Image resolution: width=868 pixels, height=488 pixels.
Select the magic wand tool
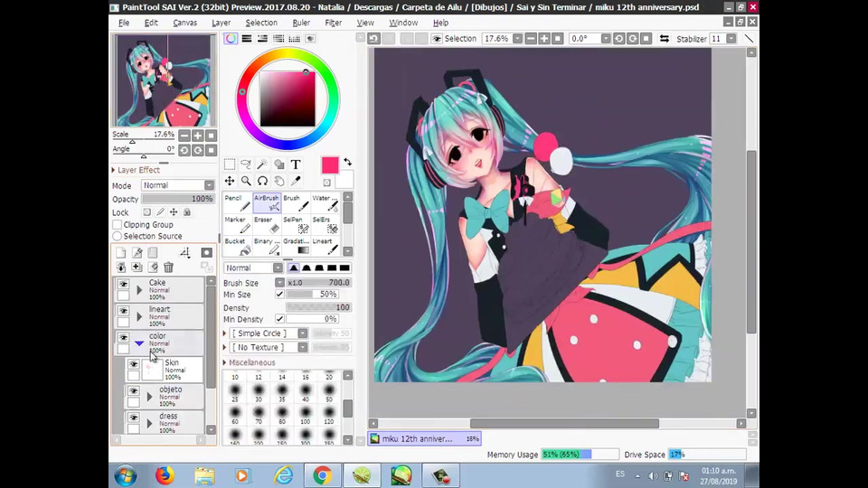coord(262,164)
